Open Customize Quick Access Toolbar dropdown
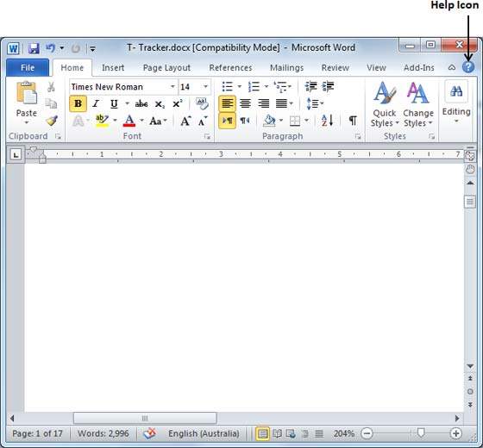483x448 pixels. pyautogui.click(x=92, y=48)
